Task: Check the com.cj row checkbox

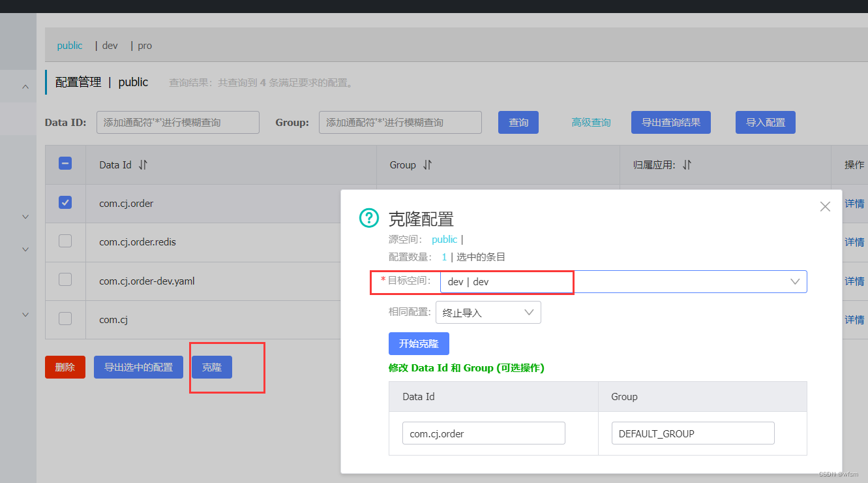Action: tap(65, 318)
